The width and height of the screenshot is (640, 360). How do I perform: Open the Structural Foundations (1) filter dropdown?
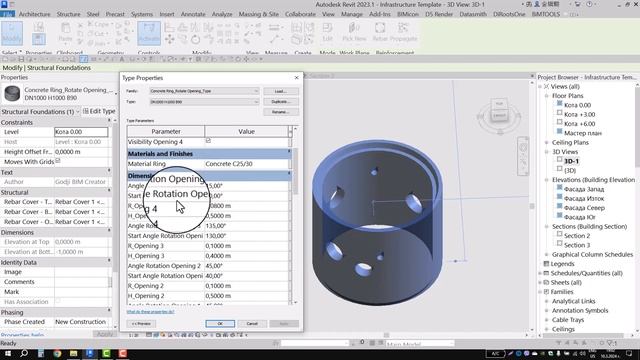[x=40, y=111]
